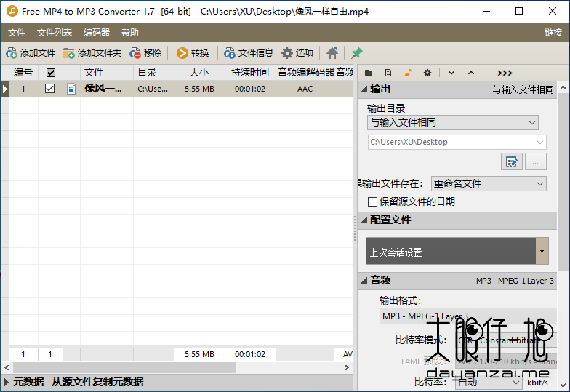
Task: Click the Add Folder toolbar button
Action: click(x=92, y=53)
